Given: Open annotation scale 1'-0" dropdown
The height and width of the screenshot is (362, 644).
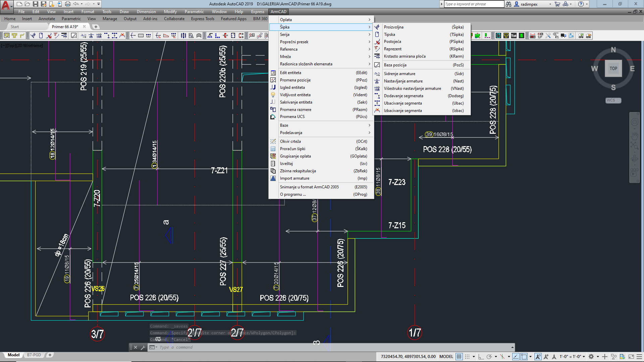Looking at the screenshot, I should point(572,357).
